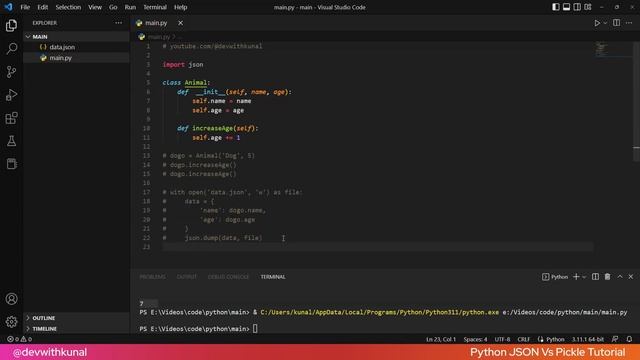Screen dimensions: 640x360
Task: Open the Manage gear icon
Action: pyautogui.click(x=11, y=322)
